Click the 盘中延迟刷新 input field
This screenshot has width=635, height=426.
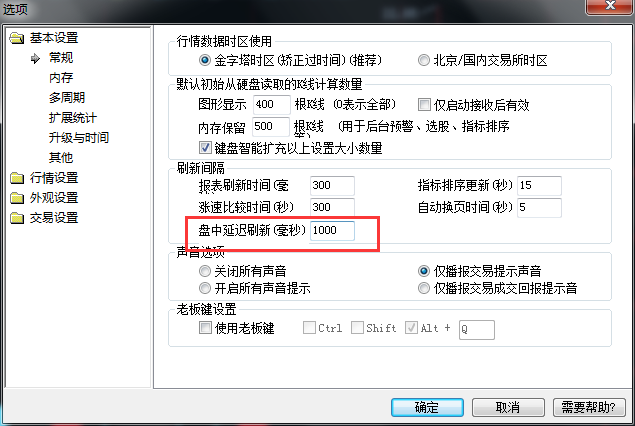click(332, 230)
